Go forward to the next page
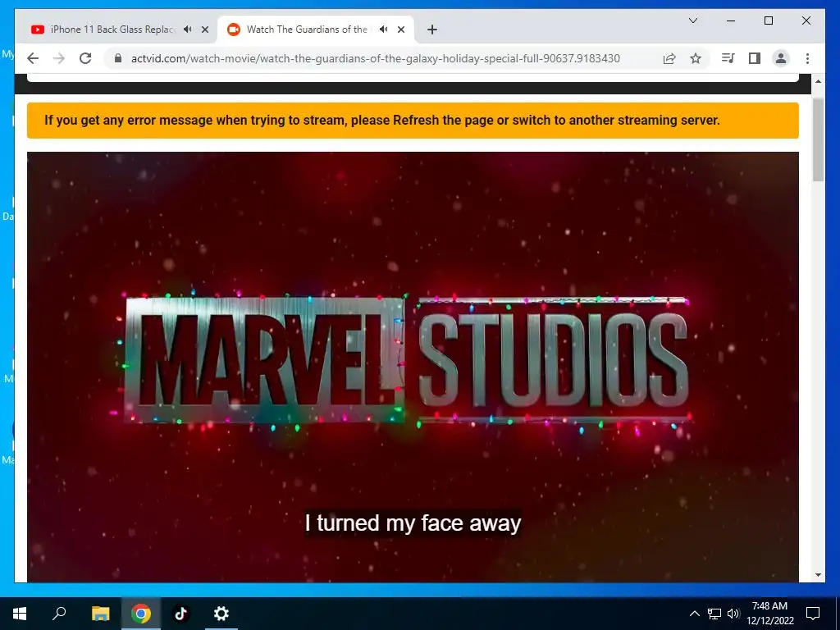Screen dimensions: 840x630 point(59,58)
